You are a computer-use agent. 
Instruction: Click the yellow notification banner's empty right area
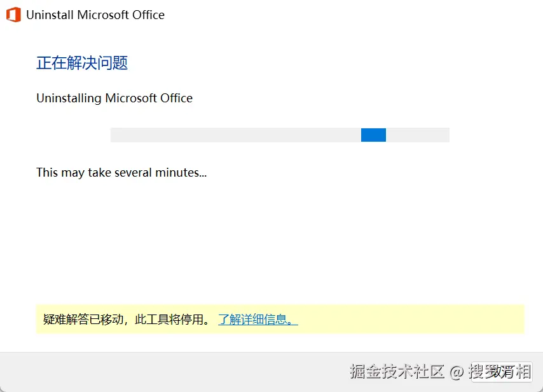[413, 319]
